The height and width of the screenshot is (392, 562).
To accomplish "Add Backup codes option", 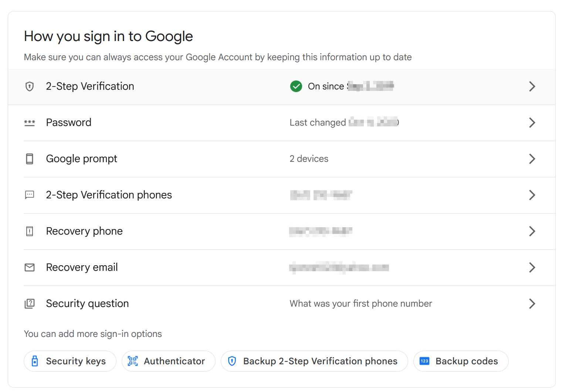I will pyautogui.click(x=461, y=361).
